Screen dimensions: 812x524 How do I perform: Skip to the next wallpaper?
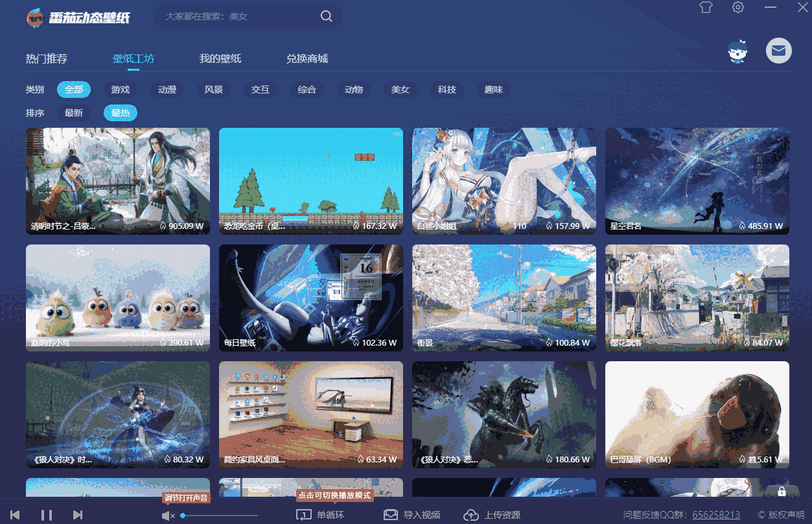coord(78,514)
